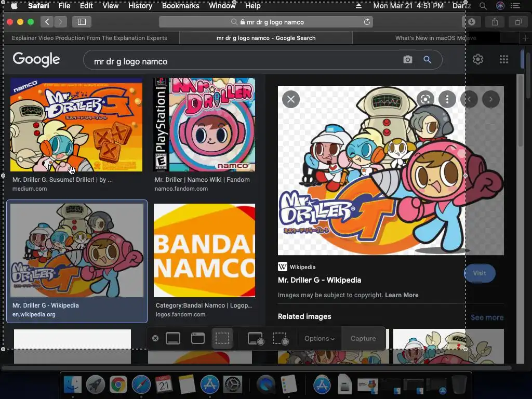Switch to What's New in macOS tab
Viewport: 532px width, 399px height.
(436, 38)
